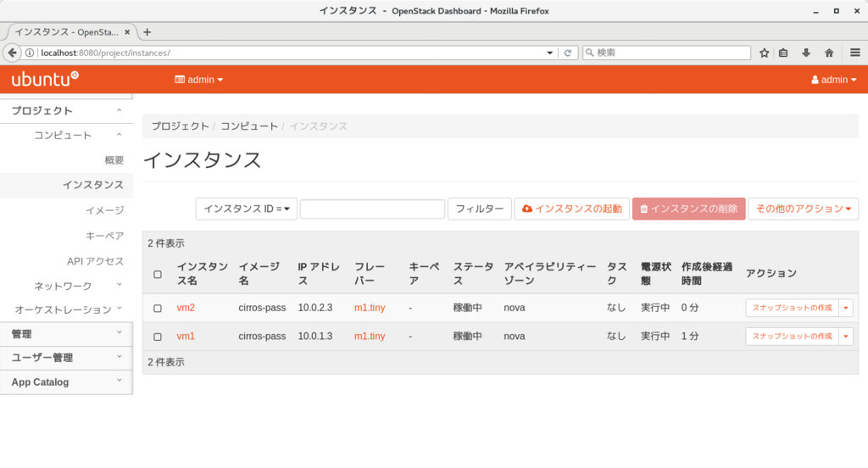The width and height of the screenshot is (868, 468).
Task: Open site information icon in URL bar
Action: point(30,53)
